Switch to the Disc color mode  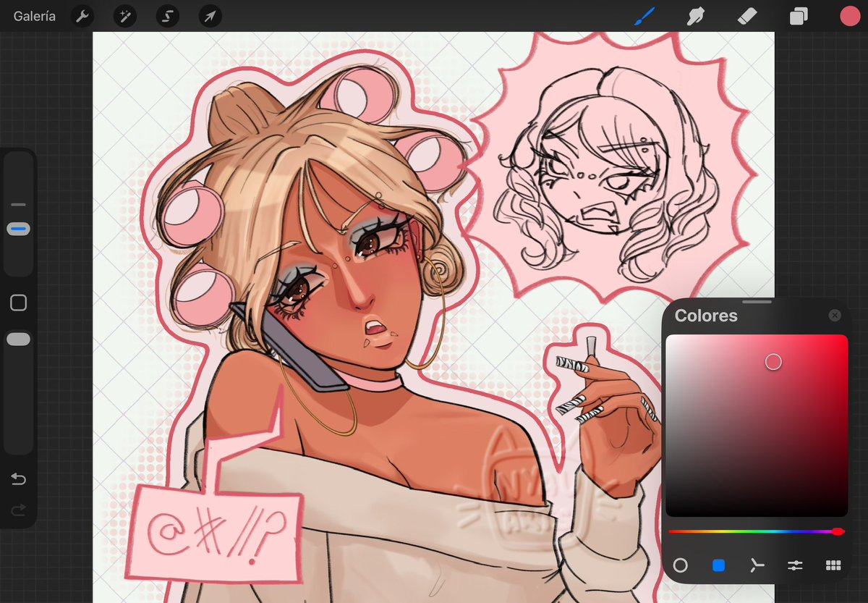click(681, 565)
